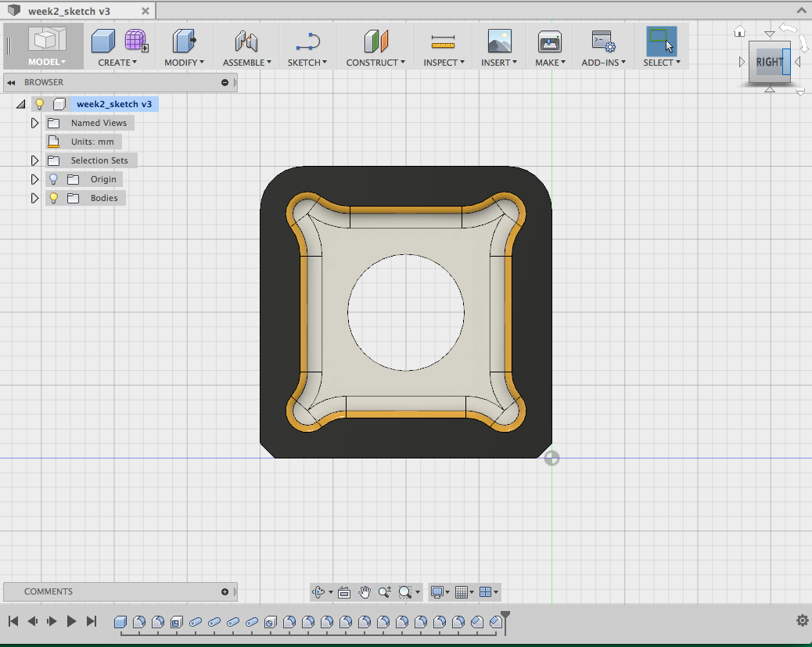The width and height of the screenshot is (812, 647).
Task: Select the Shell feature in timeline
Action: pyautogui.click(x=177, y=622)
